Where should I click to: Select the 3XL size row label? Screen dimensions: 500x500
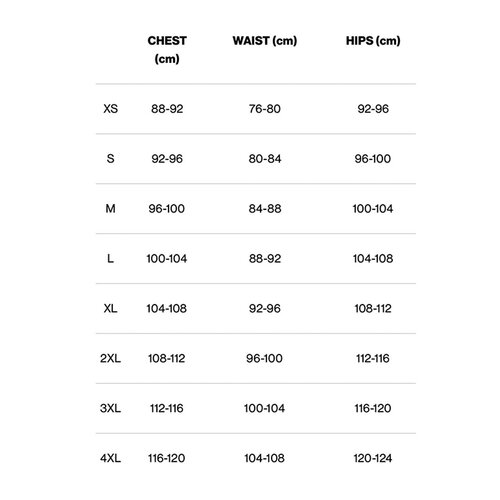(x=110, y=408)
